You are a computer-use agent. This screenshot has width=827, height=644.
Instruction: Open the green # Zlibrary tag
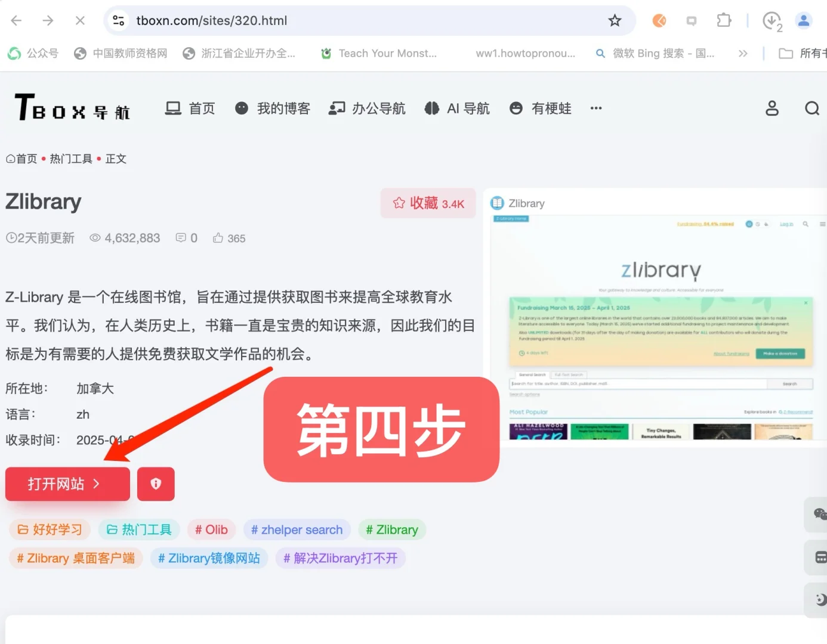click(x=392, y=530)
